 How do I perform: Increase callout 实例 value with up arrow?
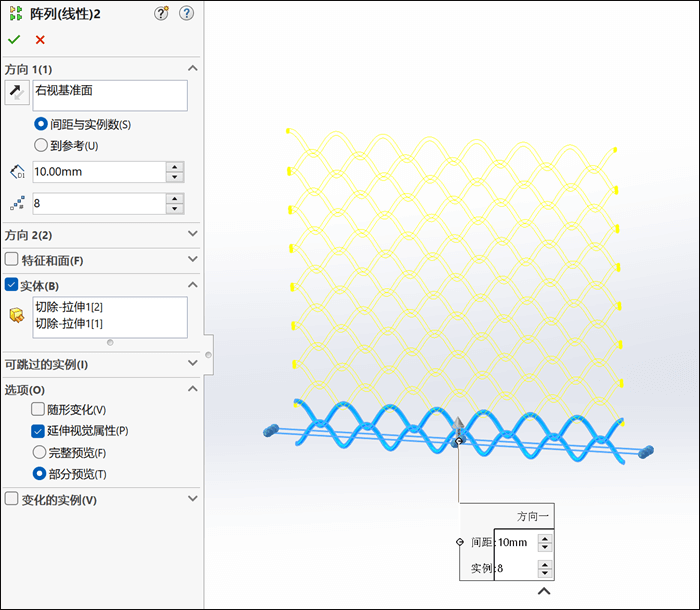click(x=545, y=565)
